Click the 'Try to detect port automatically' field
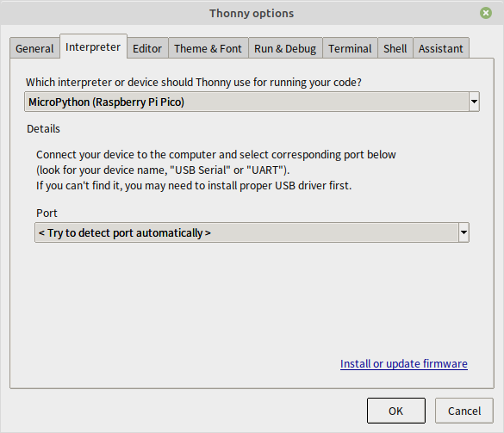Screen dimensions: 504x433 (252, 232)
